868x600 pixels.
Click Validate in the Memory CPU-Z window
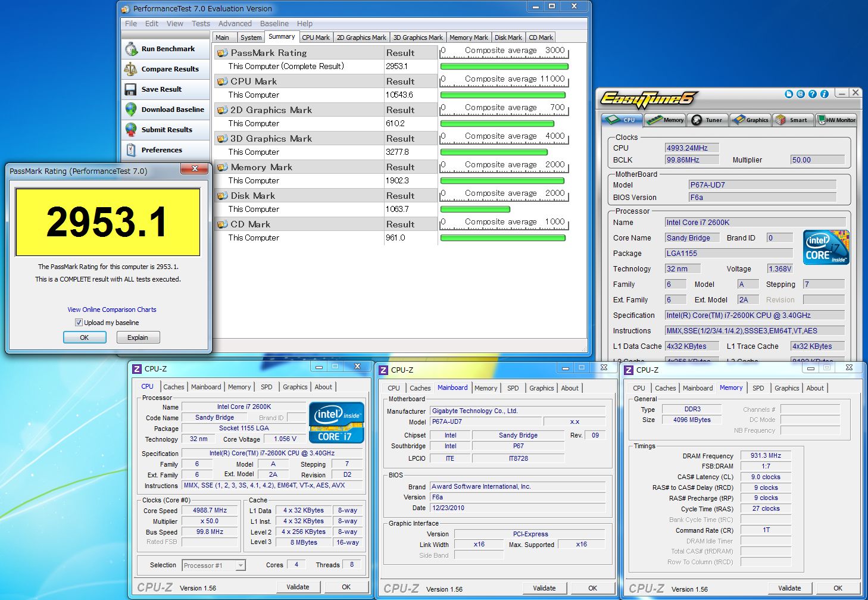point(789,588)
